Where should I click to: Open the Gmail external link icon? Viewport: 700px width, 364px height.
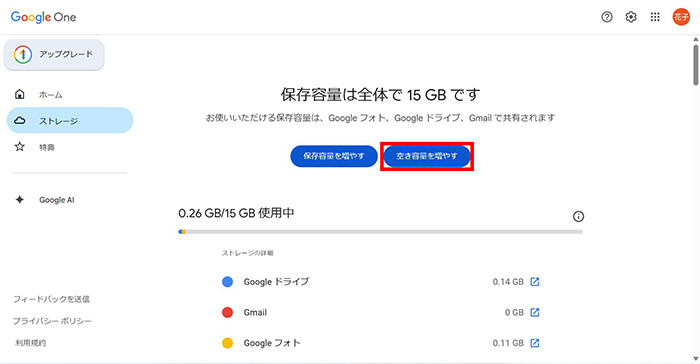[535, 312]
